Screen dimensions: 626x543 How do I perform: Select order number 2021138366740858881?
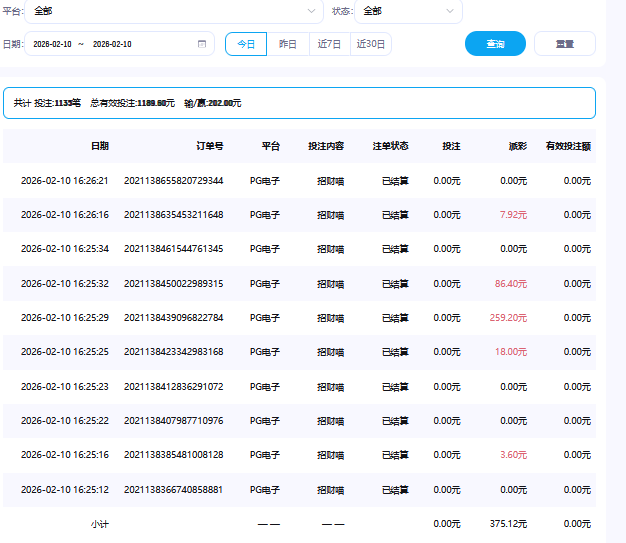point(173,490)
